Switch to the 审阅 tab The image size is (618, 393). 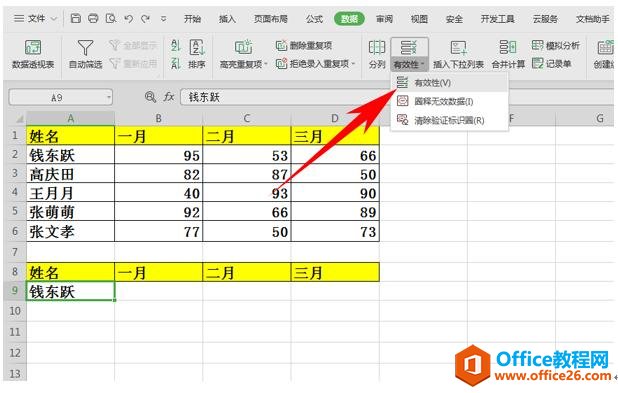click(x=384, y=19)
